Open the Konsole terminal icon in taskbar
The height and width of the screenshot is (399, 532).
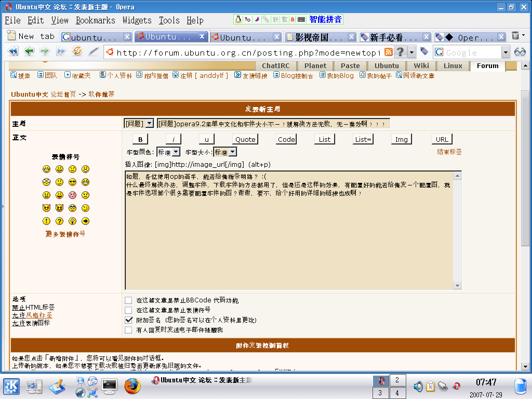(109, 387)
